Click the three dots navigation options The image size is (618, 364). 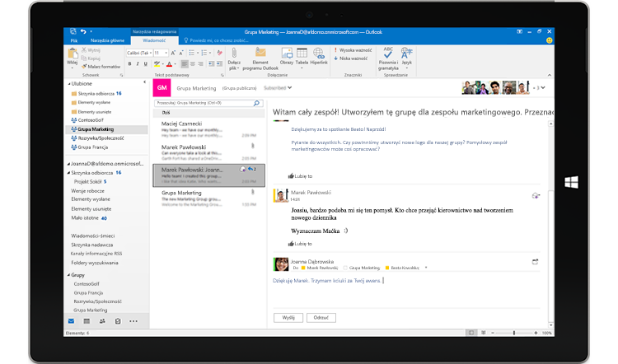pos(133,321)
